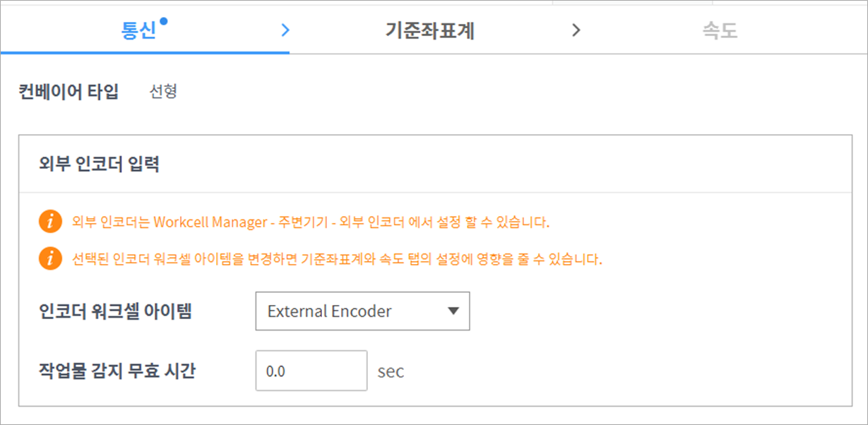Switch to the 통신 tab
This screenshot has height=425, width=868.
[138, 31]
